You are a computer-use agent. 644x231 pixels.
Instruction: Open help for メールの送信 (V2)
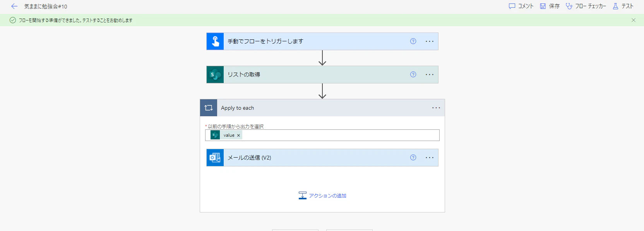(413, 158)
